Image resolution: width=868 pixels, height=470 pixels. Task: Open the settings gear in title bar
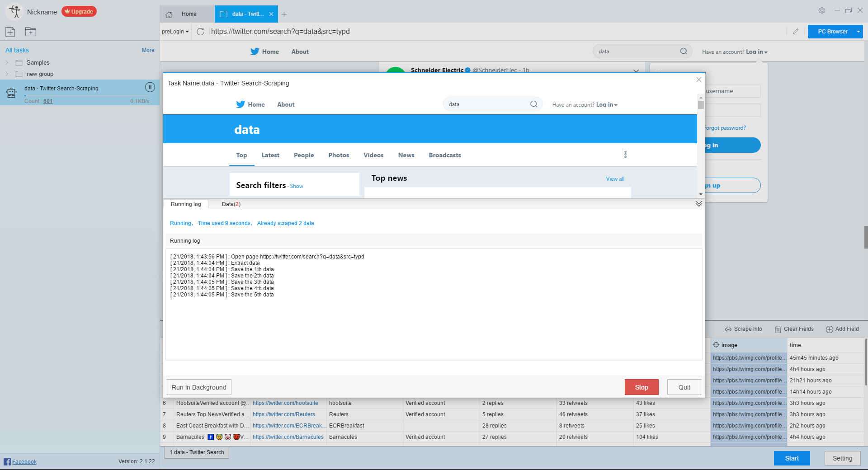822,10
